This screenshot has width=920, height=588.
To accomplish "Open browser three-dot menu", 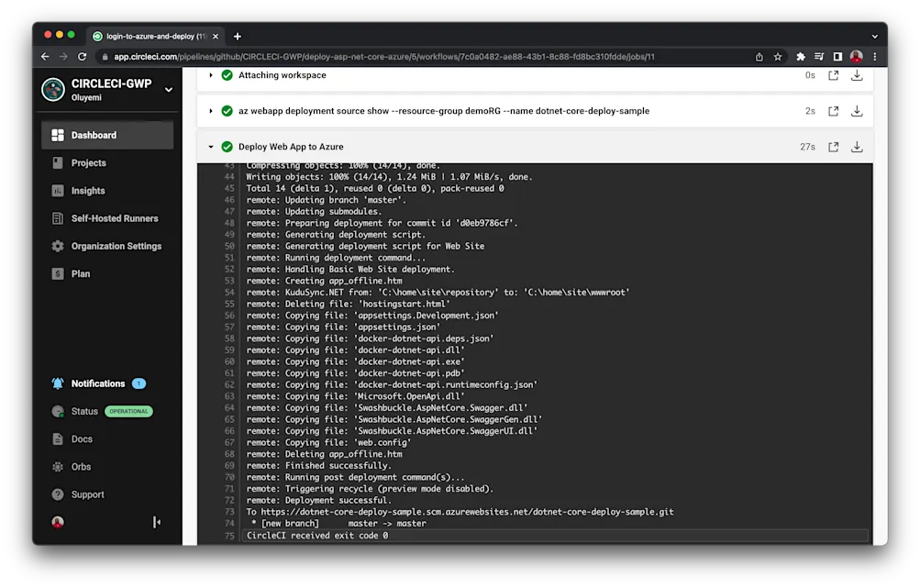I will click(875, 56).
